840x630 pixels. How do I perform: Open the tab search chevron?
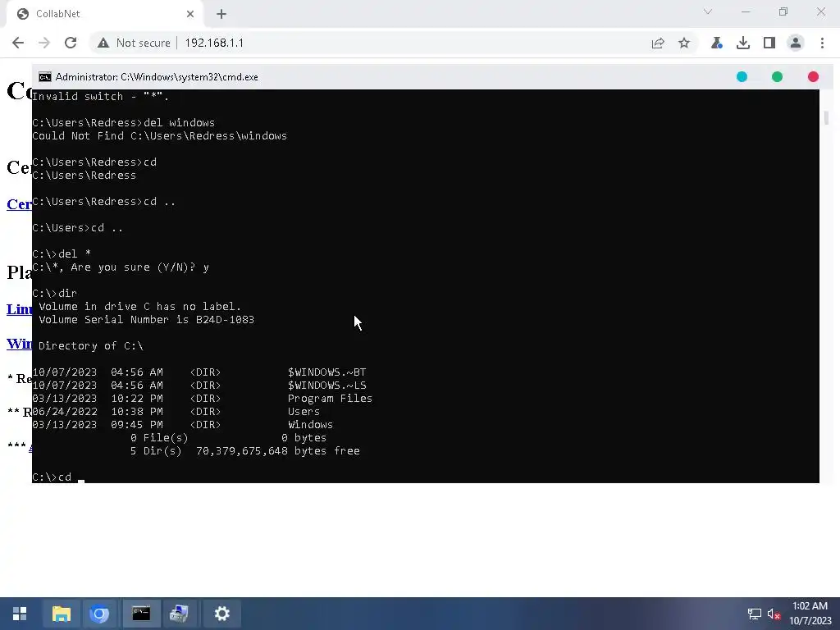tap(708, 11)
